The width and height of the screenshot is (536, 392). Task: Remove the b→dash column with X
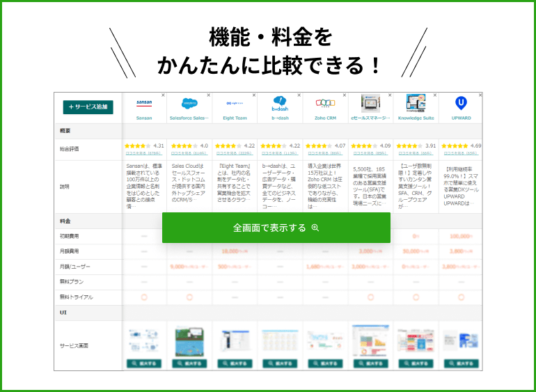(299, 95)
